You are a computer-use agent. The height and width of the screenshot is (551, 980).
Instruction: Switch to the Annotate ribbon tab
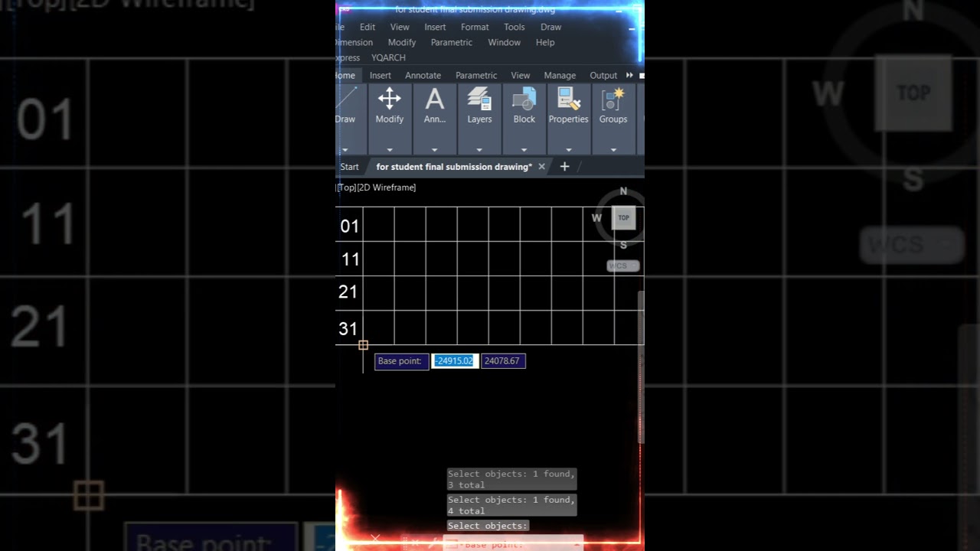[423, 75]
